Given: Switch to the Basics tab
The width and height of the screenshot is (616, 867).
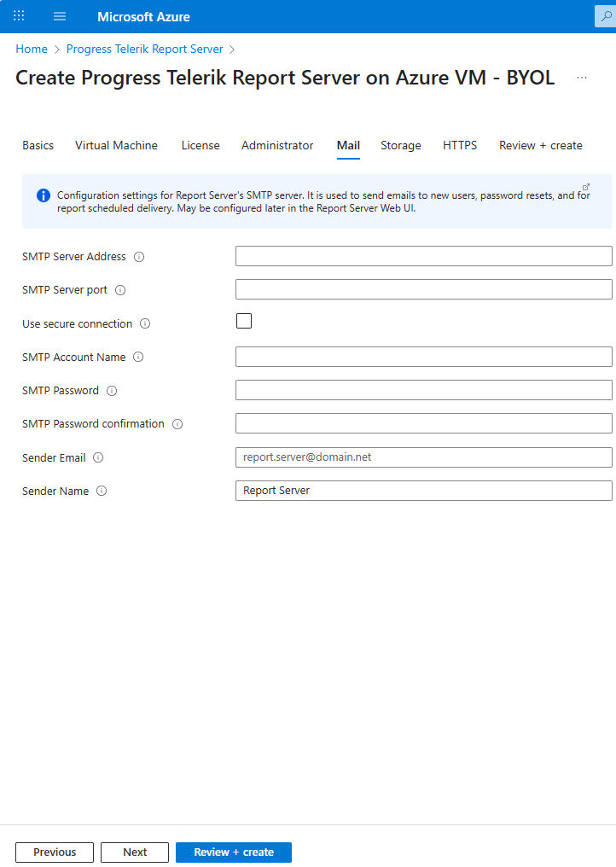Looking at the screenshot, I should pyautogui.click(x=38, y=145).
